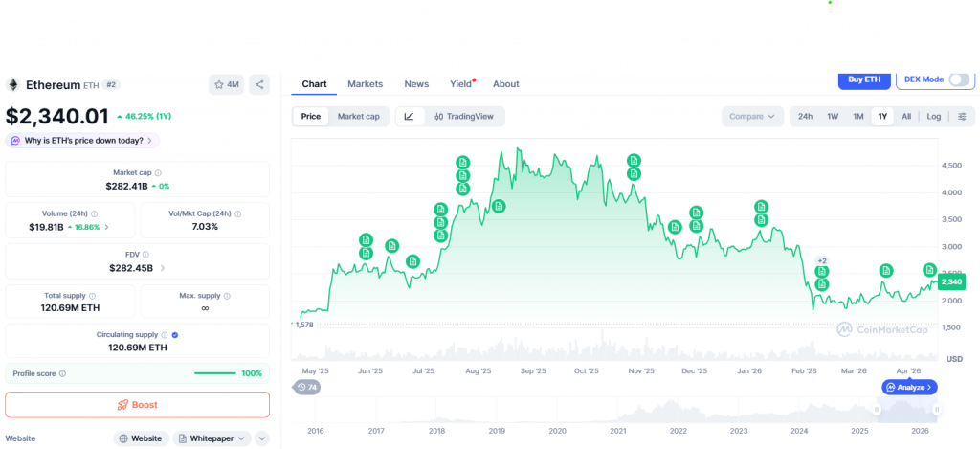Click right handle of range selector

click(937, 410)
